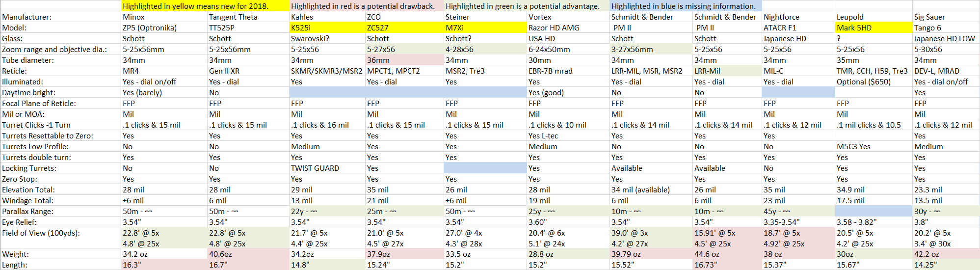Click the '17.5 mil' windage cell

874,200
